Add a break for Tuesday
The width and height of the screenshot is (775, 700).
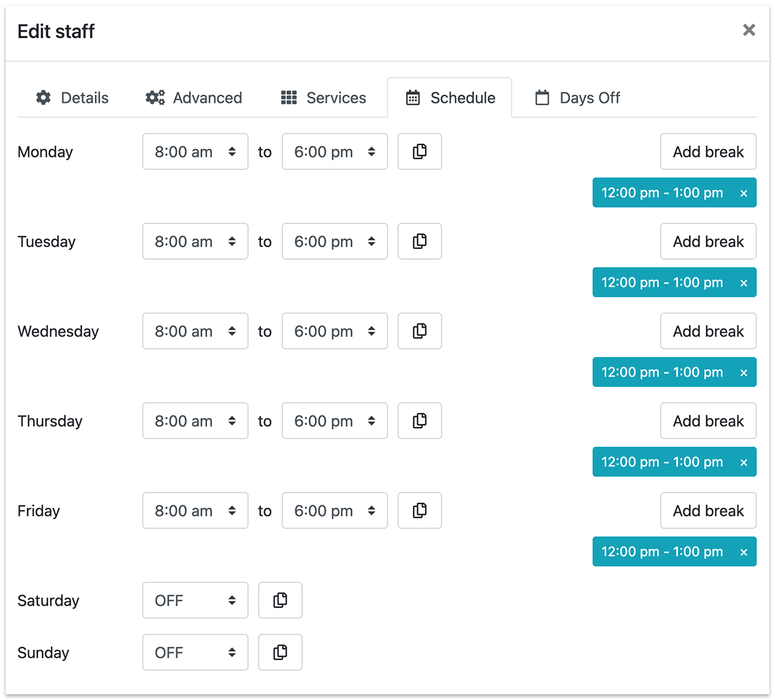coord(708,241)
